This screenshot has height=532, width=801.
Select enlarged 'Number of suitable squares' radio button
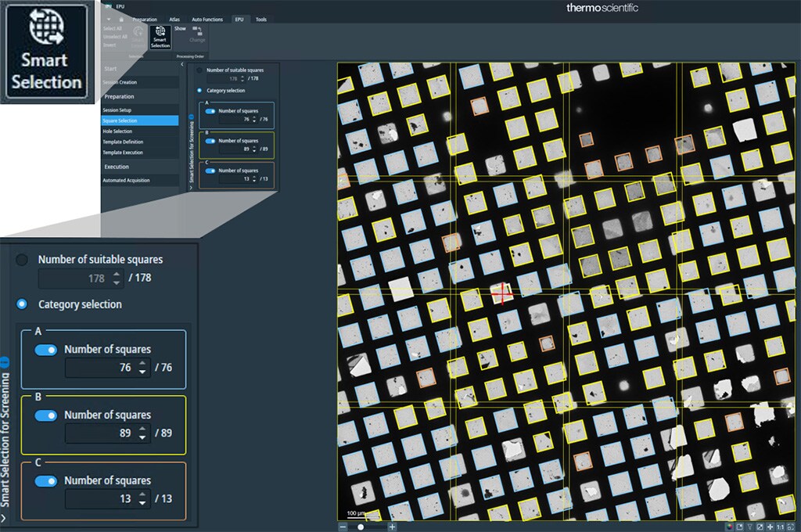point(22,260)
